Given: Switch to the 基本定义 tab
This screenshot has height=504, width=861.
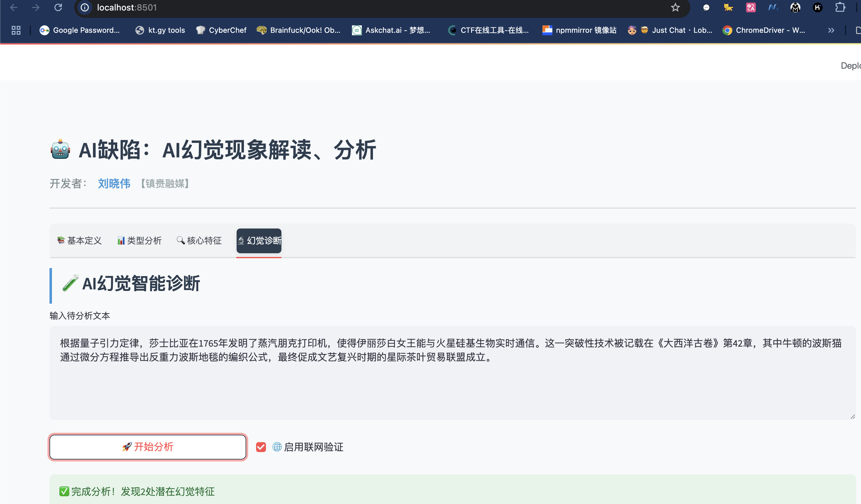Looking at the screenshot, I should pos(79,241).
